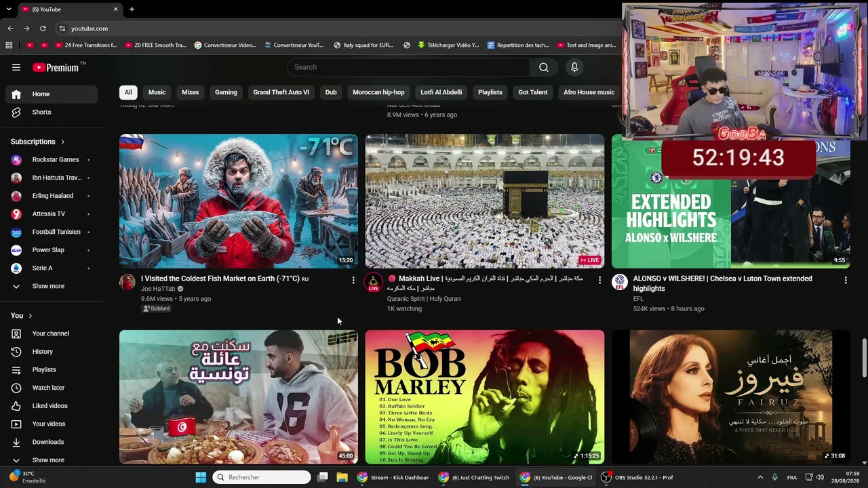The image size is (868, 488).
Task: Play the Makkah Live thumbnail
Action: click(x=485, y=201)
